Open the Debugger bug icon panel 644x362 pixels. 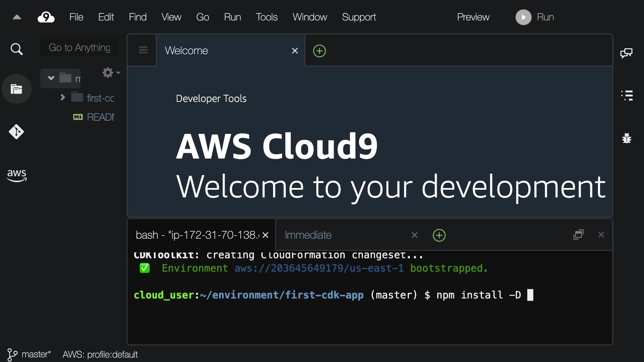coord(627,138)
